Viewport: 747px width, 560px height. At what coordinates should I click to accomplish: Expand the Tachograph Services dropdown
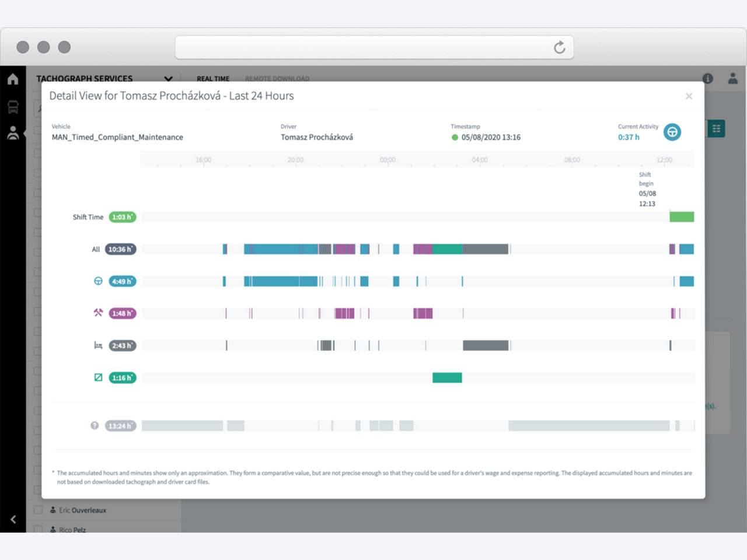click(168, 79)
